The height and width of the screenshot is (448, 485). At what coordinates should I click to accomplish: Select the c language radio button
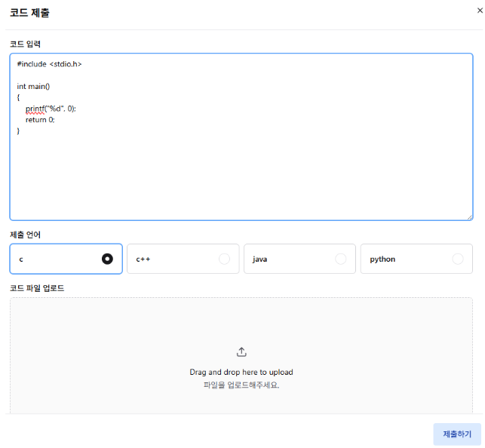coord(107,259)
